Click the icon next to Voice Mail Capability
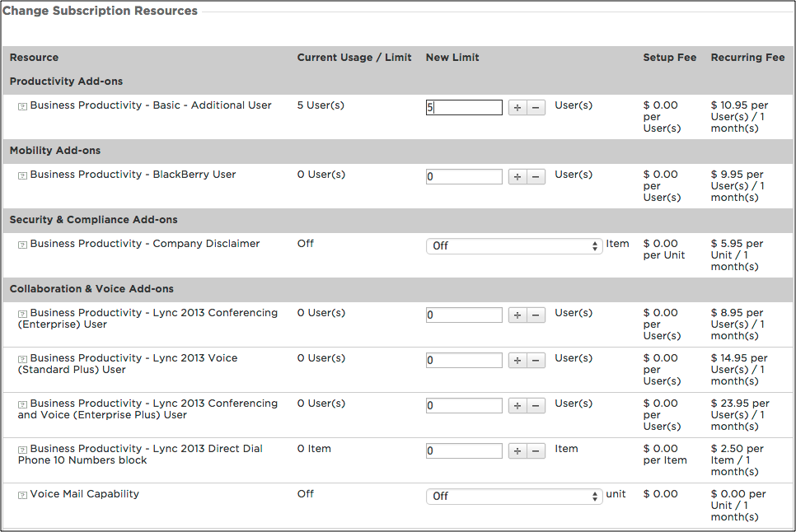796x532 pixels. 22,495
